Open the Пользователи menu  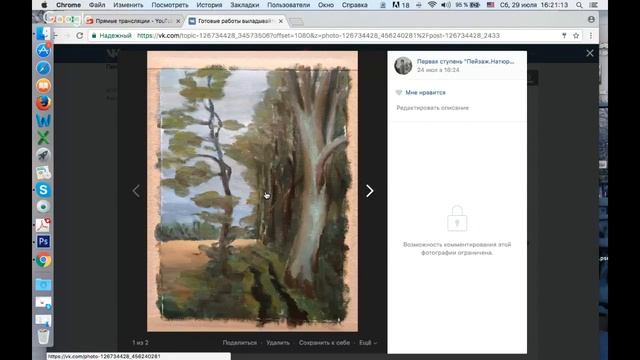tap(288, 5)
